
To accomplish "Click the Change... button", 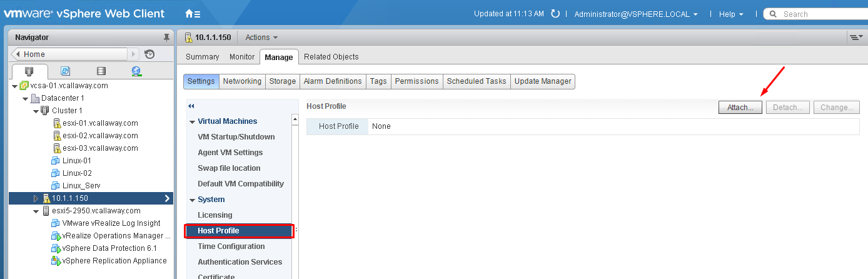I will pyautogui.click(x=837, y=108).
